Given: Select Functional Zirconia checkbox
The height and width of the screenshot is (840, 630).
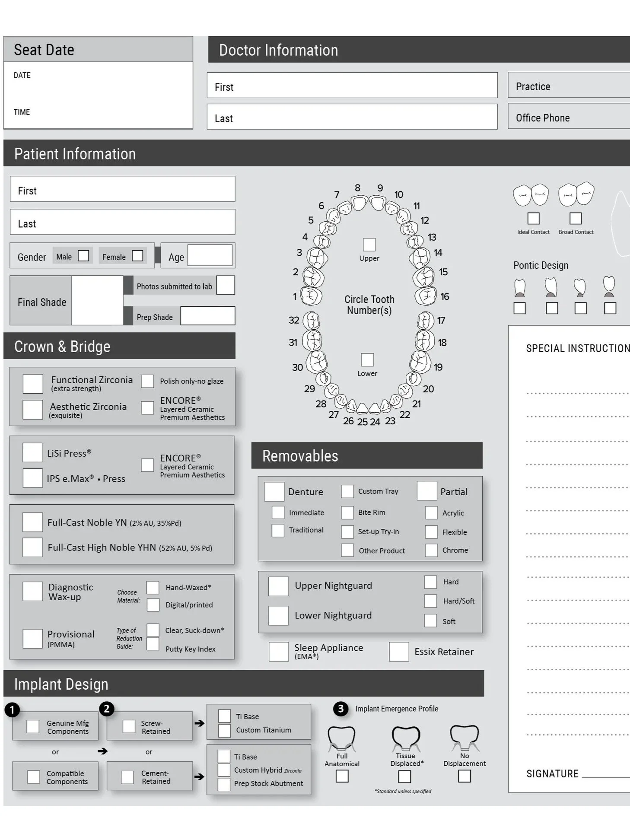Looking at the screenshot, I should pos(33,383).
